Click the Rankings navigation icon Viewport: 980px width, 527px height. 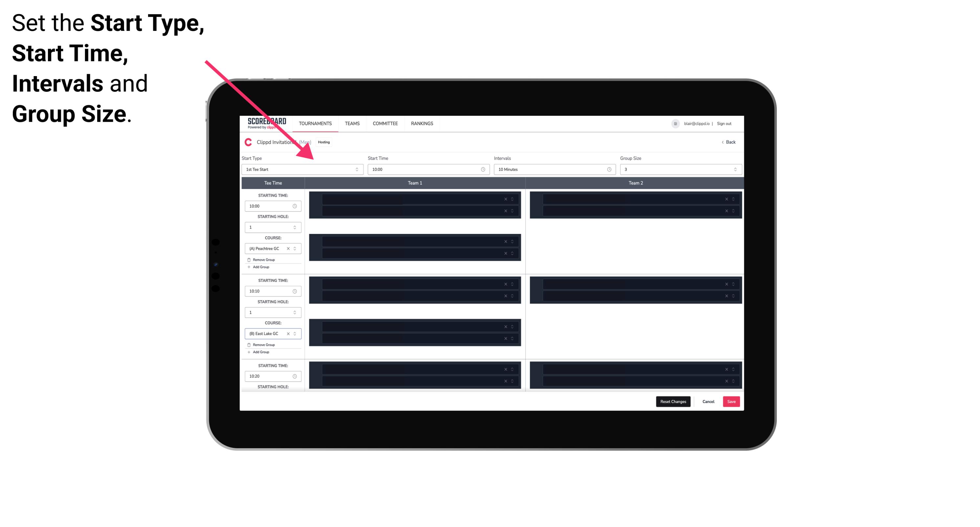tap(422, 123)
